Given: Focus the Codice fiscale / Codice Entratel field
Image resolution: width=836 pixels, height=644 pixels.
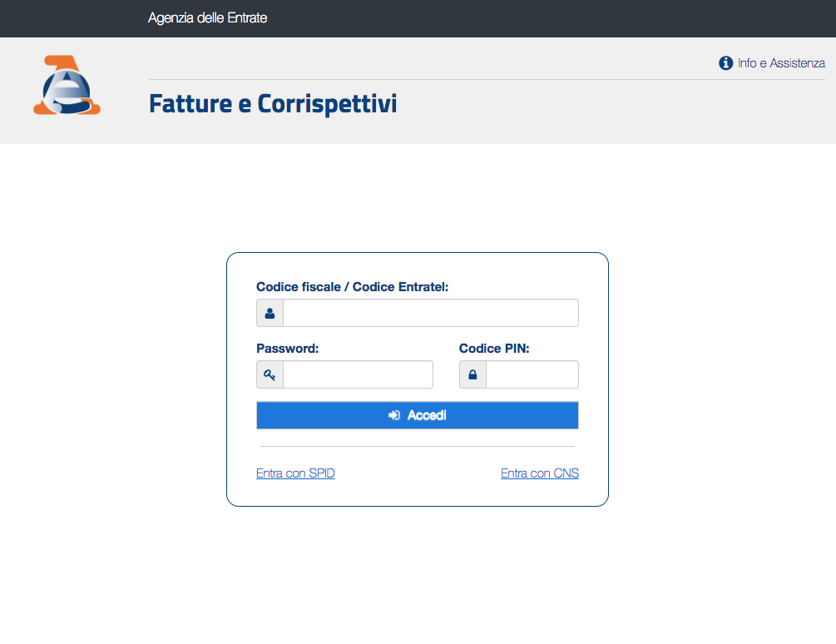Looking at the screenshot, I should 431,313.
